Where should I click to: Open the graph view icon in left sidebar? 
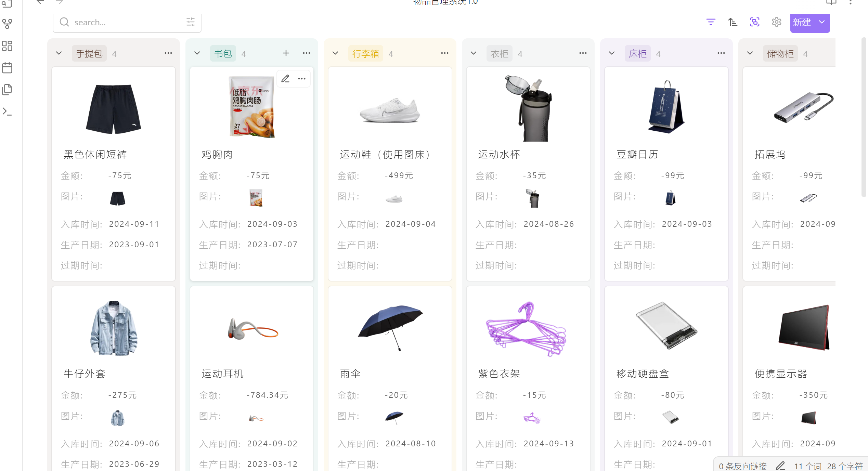[7, 24]
